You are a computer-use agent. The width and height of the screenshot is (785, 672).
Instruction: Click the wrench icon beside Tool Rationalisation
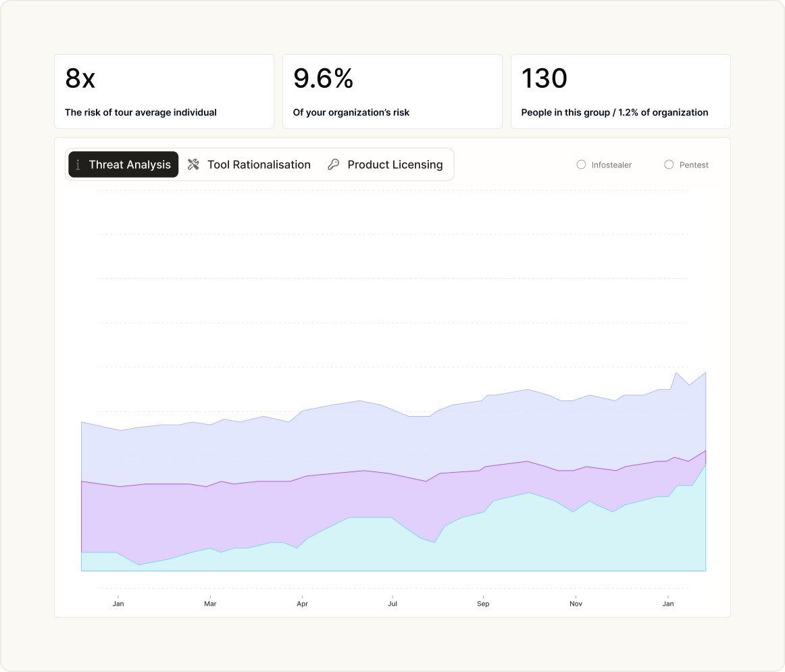click(193, 165)
